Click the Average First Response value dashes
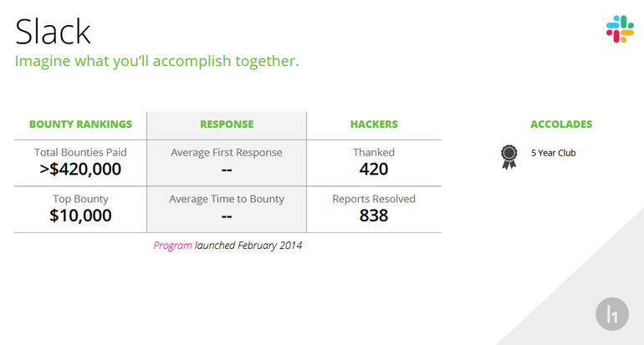This screenshot has width=644, height=345. point(227,170)
